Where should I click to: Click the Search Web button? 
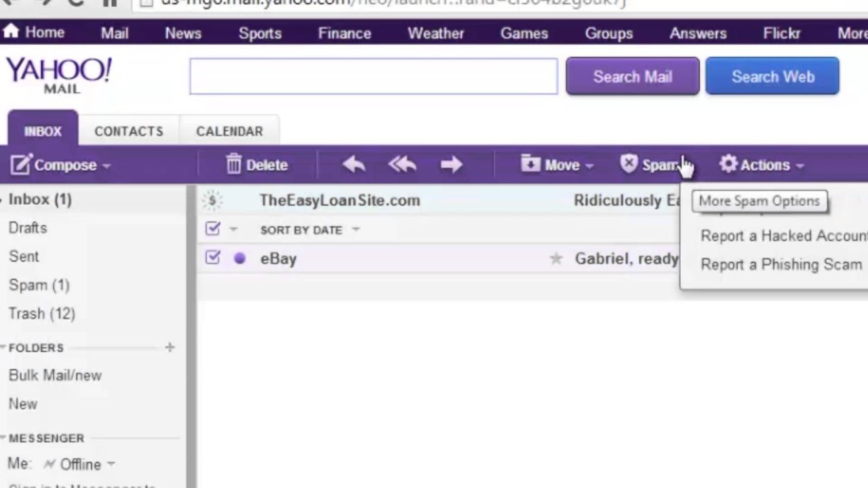[x=772, y=76]
